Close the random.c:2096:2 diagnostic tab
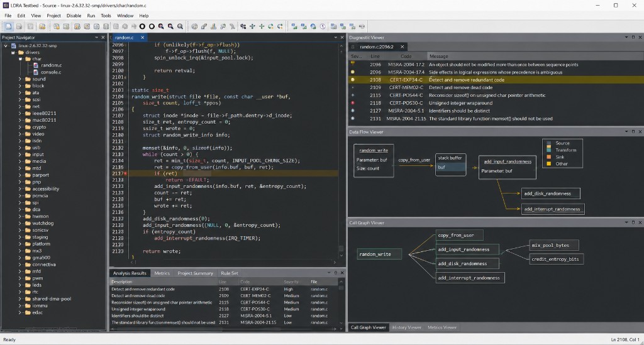The image size is (644, 345). 402,47
